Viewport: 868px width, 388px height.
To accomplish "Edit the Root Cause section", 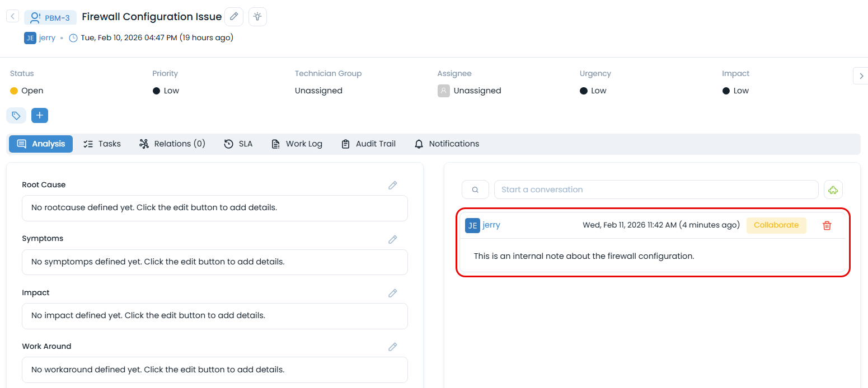I will pyautogui.click(x=393, y=185).
